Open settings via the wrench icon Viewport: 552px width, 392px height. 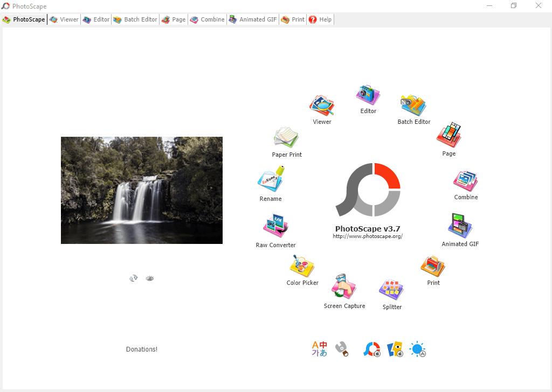341,349
